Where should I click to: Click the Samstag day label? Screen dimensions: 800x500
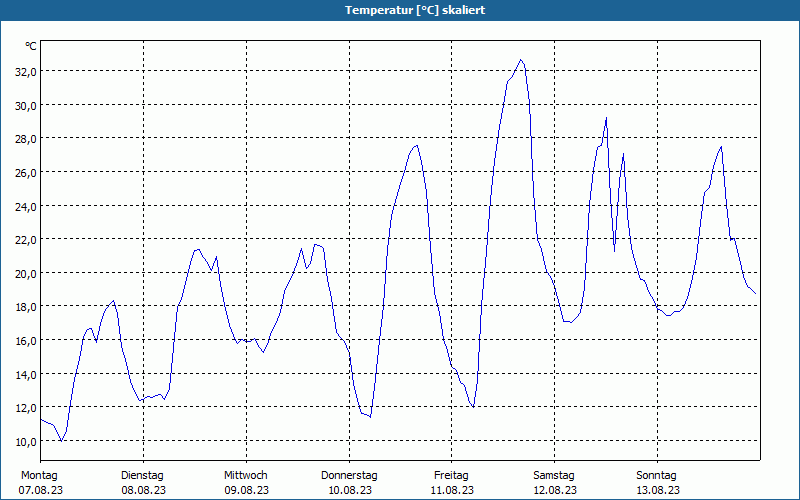click(554, 476)
